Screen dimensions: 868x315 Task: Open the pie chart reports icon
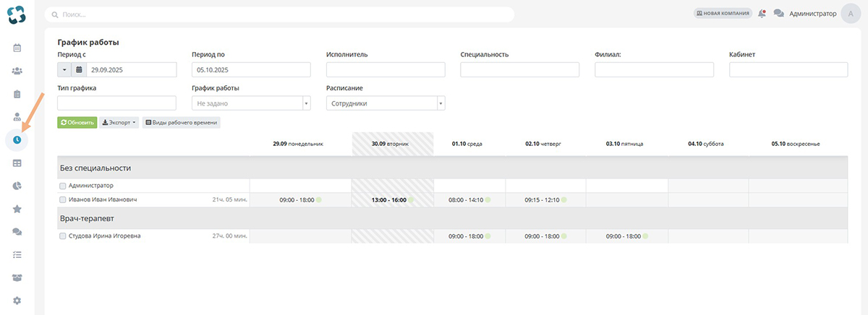tap(17, 186)
